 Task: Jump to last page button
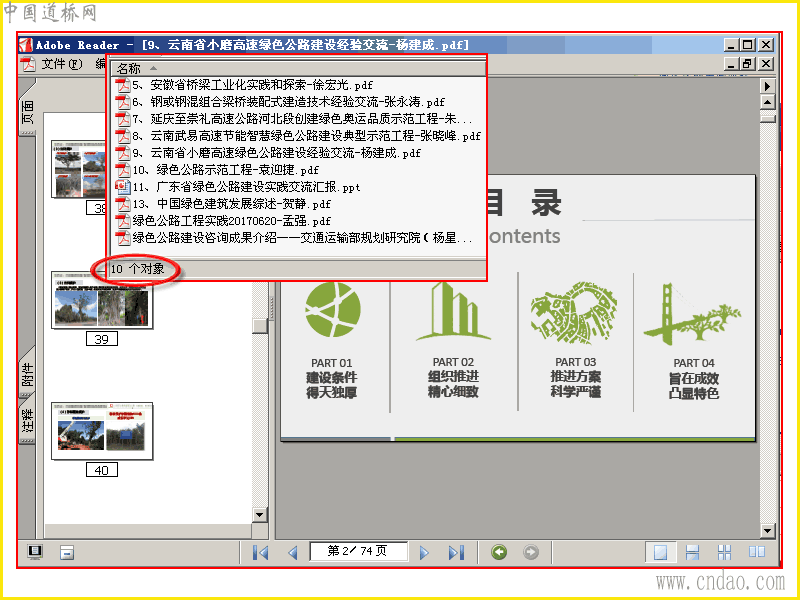click(x=456, y=553)
